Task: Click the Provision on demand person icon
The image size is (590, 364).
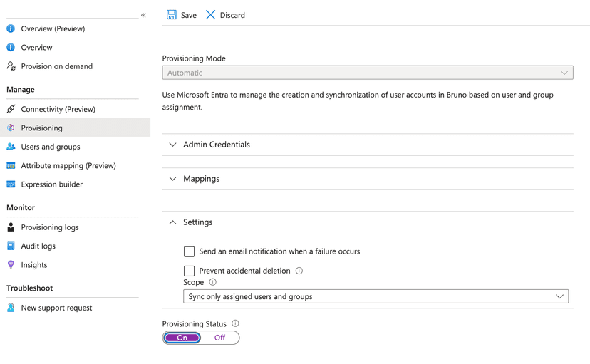Action: tap(11, 66)
